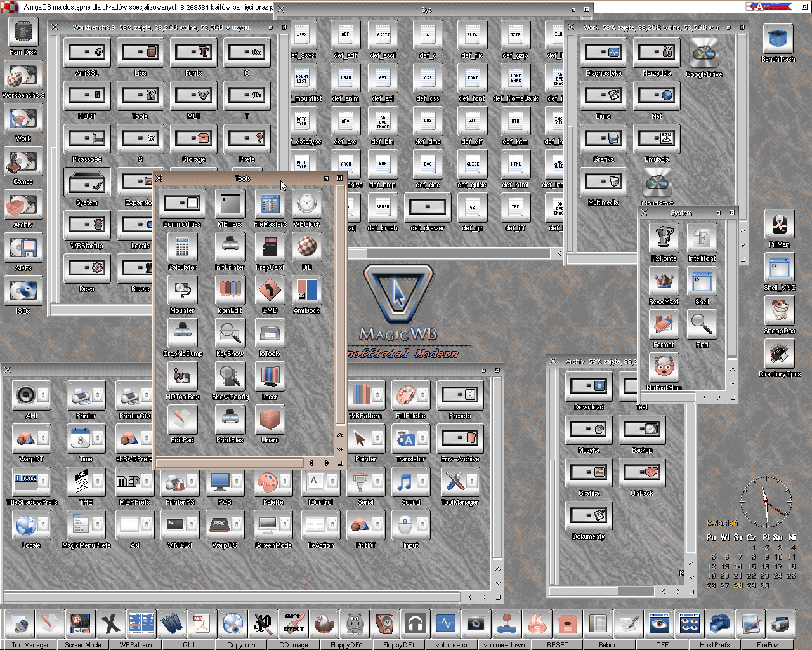Click System window scroll-down arrow

click(732, 383)
